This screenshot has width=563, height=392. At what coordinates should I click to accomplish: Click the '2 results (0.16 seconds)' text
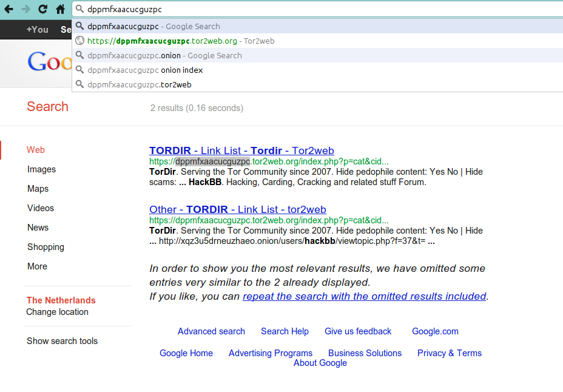197,108
